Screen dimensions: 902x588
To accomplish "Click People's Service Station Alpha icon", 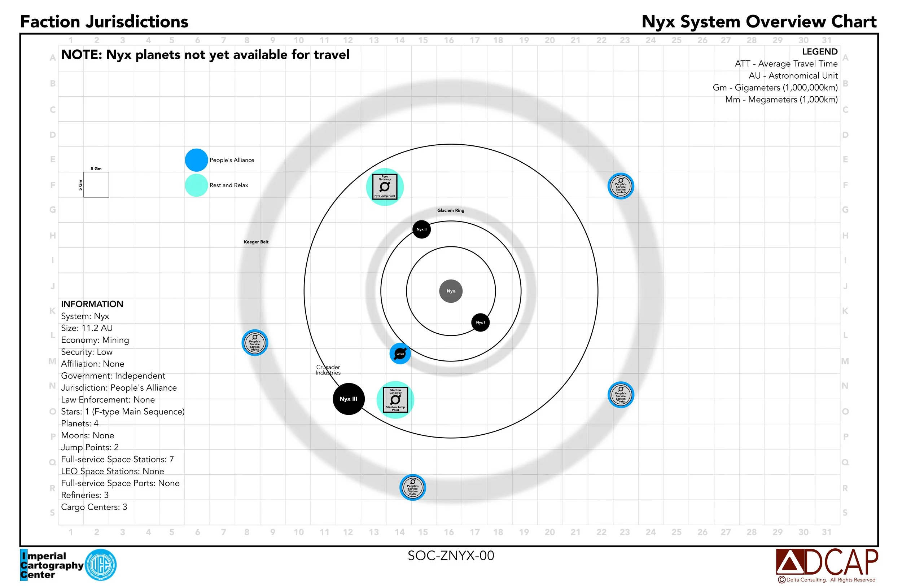I will coord(255,342).
